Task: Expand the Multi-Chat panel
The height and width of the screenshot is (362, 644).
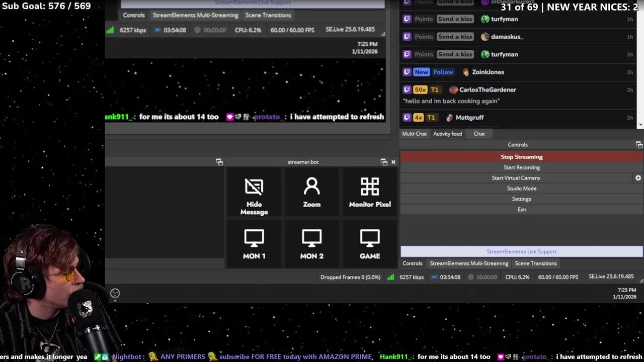Action: click(x=414, y=133)
